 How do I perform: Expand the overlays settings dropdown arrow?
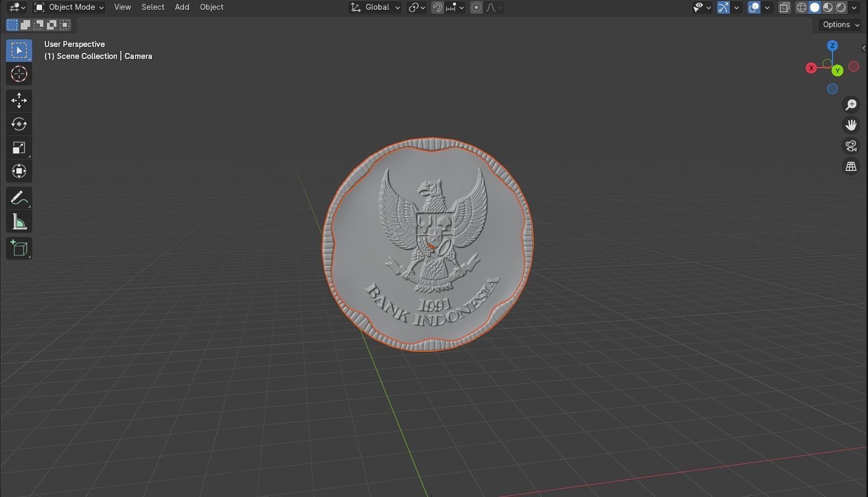click(x=767, y=8)
